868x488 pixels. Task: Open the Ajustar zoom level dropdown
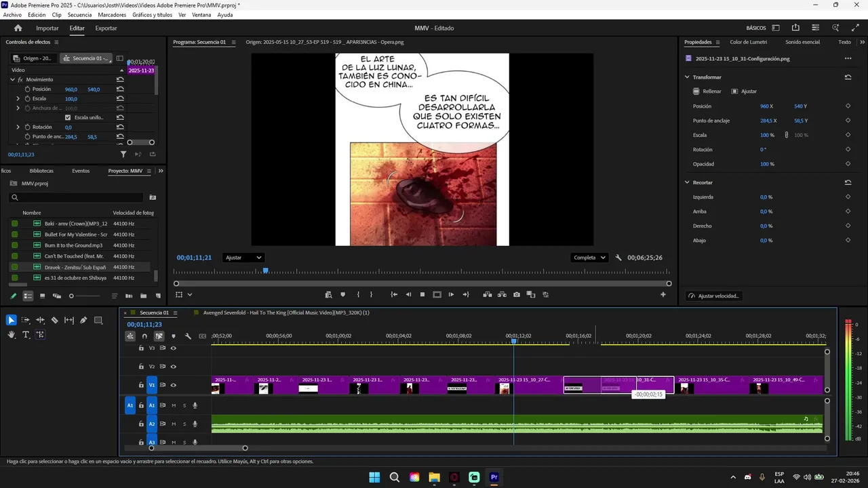click(243, 258)
